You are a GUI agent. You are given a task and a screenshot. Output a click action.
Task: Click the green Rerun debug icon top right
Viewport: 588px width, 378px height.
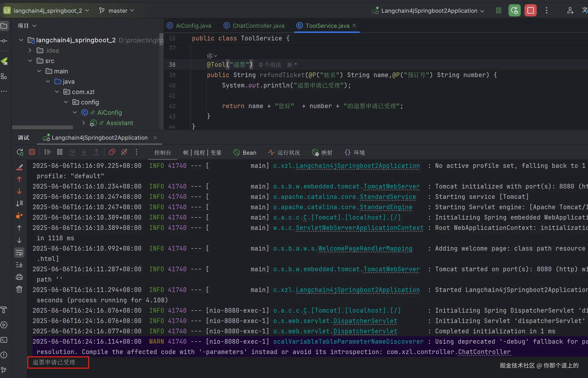[514, 11]
